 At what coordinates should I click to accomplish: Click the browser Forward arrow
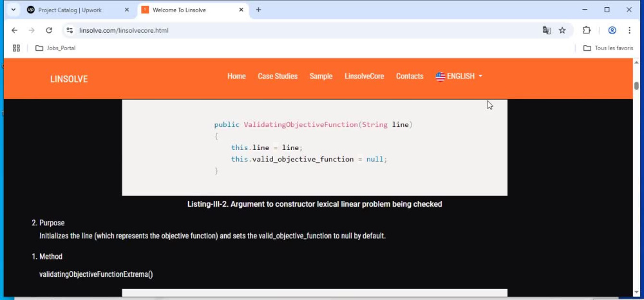tap(32, 30)
